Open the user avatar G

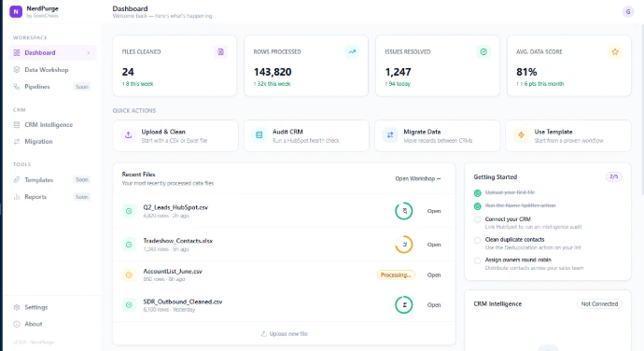click(627, 12)
